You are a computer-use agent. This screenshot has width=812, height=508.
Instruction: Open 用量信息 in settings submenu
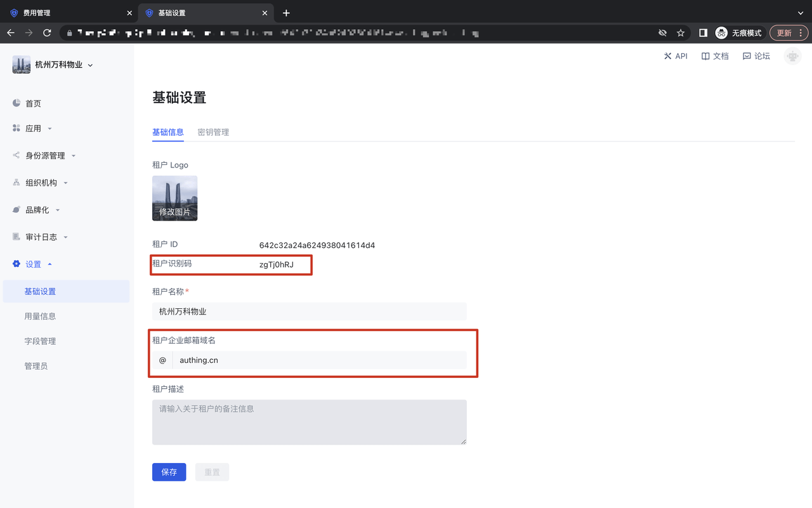pos(40,316)
